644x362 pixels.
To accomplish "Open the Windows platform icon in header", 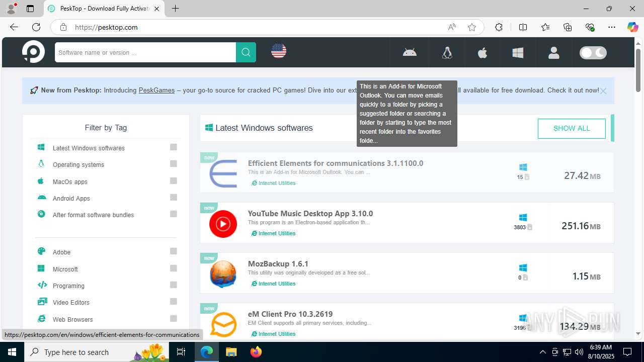I will [518, 52].
